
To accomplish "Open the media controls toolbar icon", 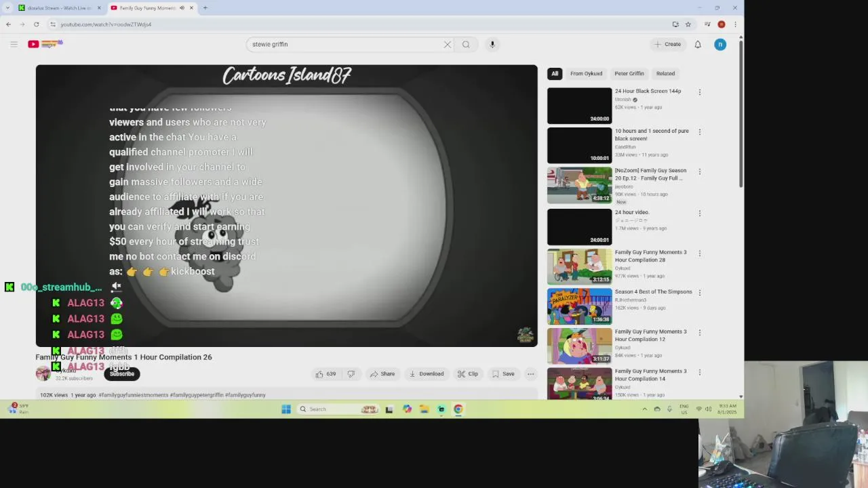I will click(707, 24).
